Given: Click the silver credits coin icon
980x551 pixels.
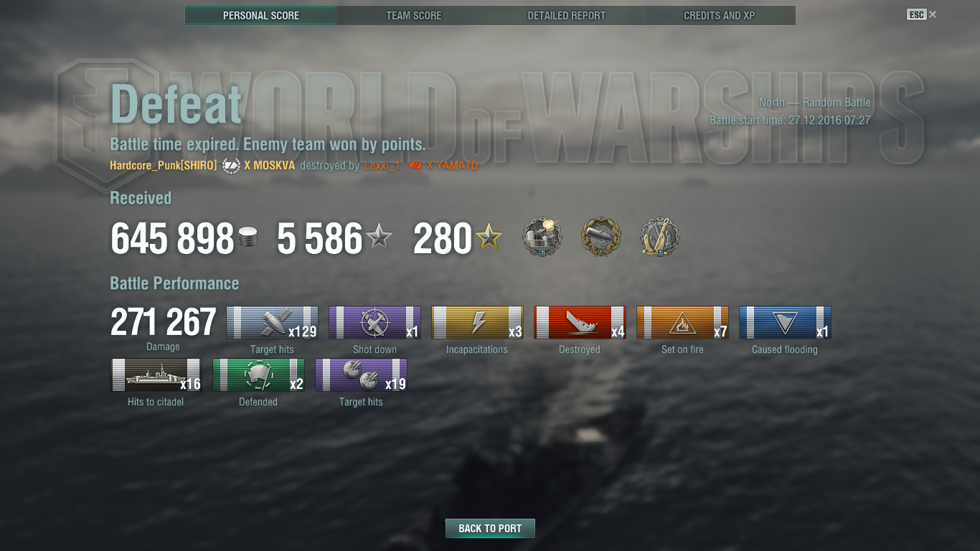Looking at the screenshot, I should click(x=248, y=237).
